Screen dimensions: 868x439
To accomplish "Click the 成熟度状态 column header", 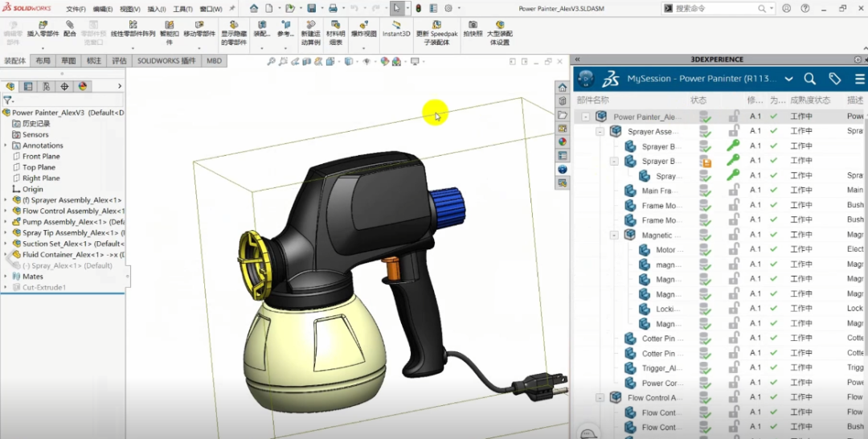I will 810,101.
